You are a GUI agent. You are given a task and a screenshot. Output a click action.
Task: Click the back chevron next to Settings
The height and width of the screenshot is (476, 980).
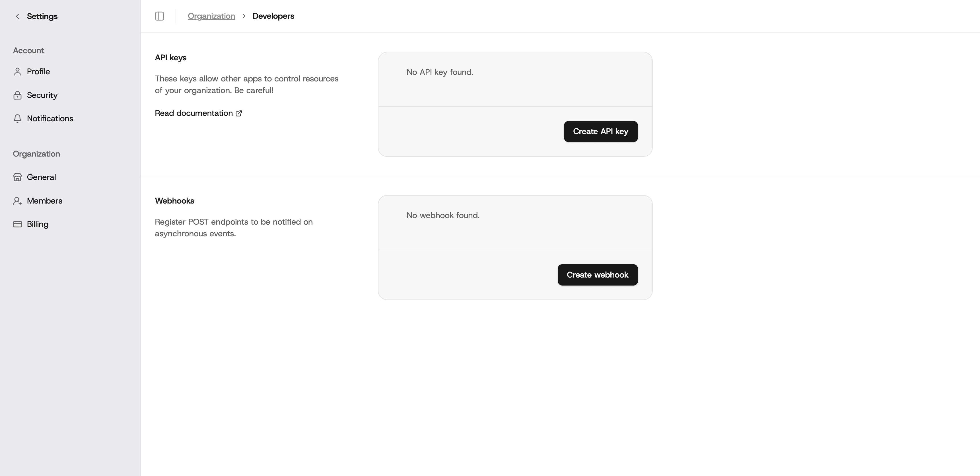(x=17, y=16)
